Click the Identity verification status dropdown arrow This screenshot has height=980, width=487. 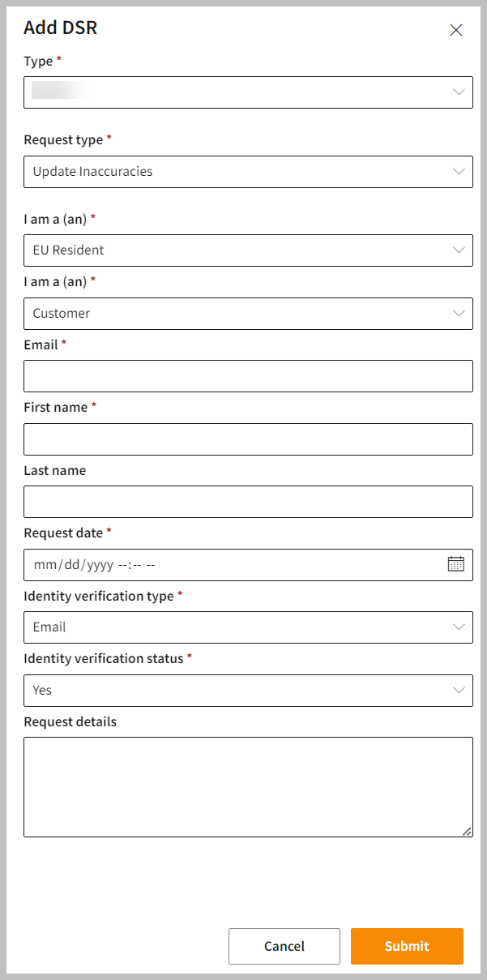coord(459,690)
